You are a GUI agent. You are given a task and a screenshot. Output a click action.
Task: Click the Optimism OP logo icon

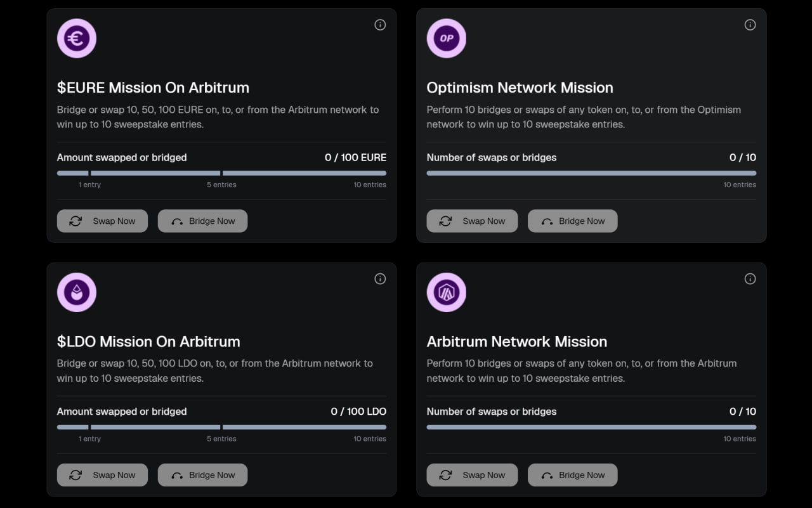click(x=447, y=39)
